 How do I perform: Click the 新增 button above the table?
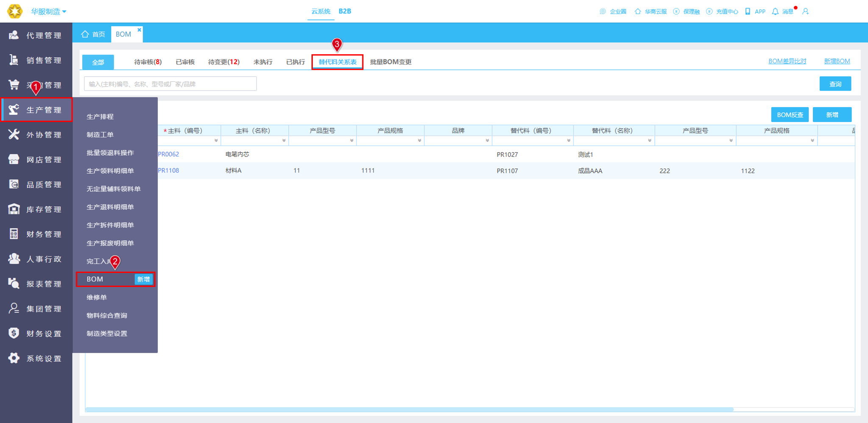[832, 114]
